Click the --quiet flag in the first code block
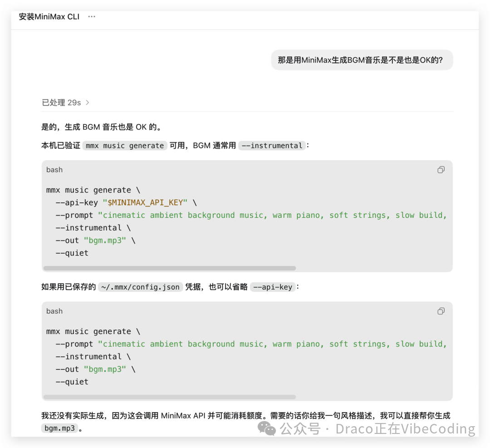Image resolution: width=490 pixels, height=448 pixels. click(72, 253)
